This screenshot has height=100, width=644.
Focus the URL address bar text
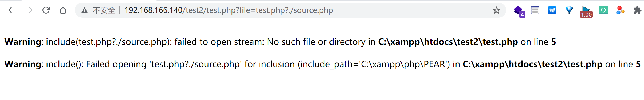click(x=229, y=10)
